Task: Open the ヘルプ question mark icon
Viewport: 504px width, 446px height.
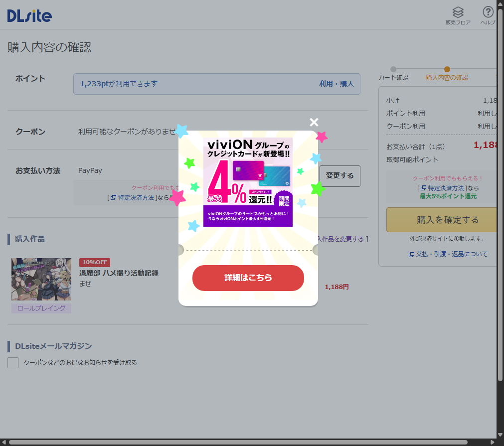Action: tap(488, 16)
